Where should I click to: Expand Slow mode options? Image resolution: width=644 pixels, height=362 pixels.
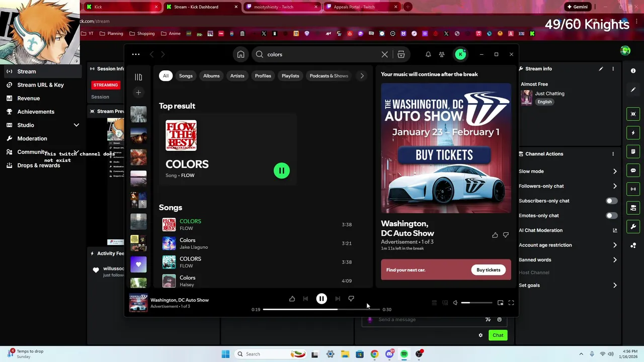[615, 171]
